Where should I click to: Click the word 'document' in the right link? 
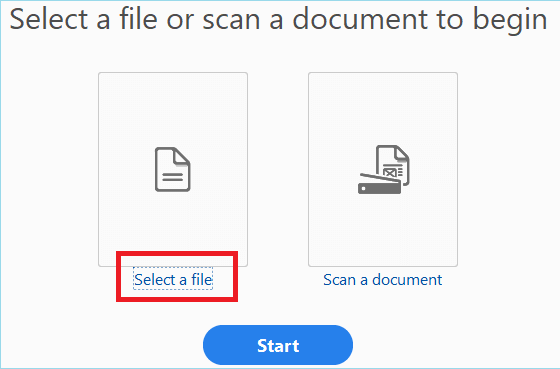pyautogui.click(x=407, y=279)
